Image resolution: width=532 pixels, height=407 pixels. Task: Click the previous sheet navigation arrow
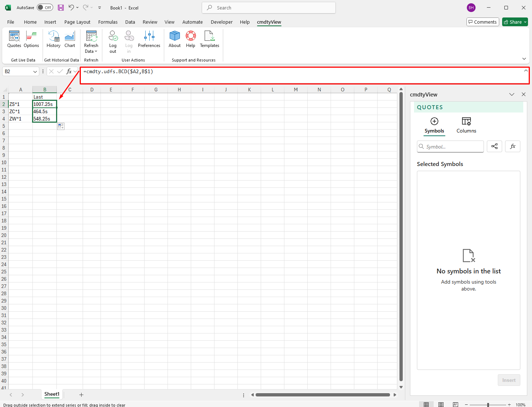coord(11,395)
